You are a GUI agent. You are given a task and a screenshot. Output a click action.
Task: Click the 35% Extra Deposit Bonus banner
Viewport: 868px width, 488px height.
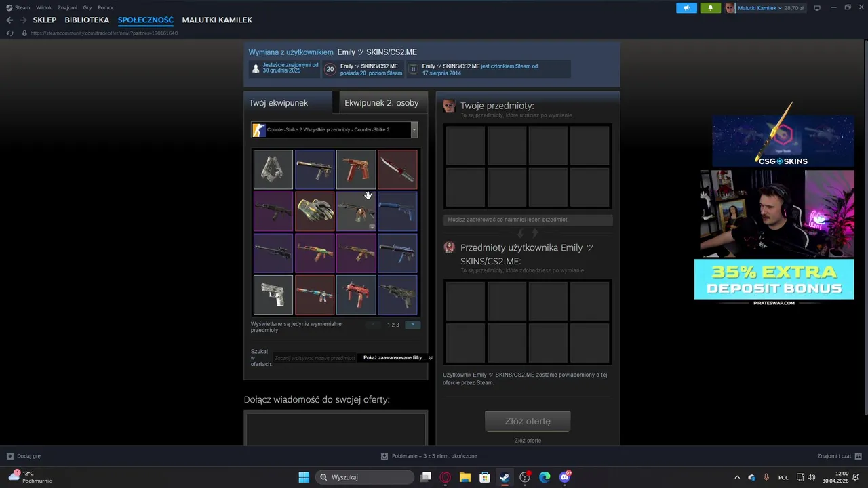coord(774,279)
